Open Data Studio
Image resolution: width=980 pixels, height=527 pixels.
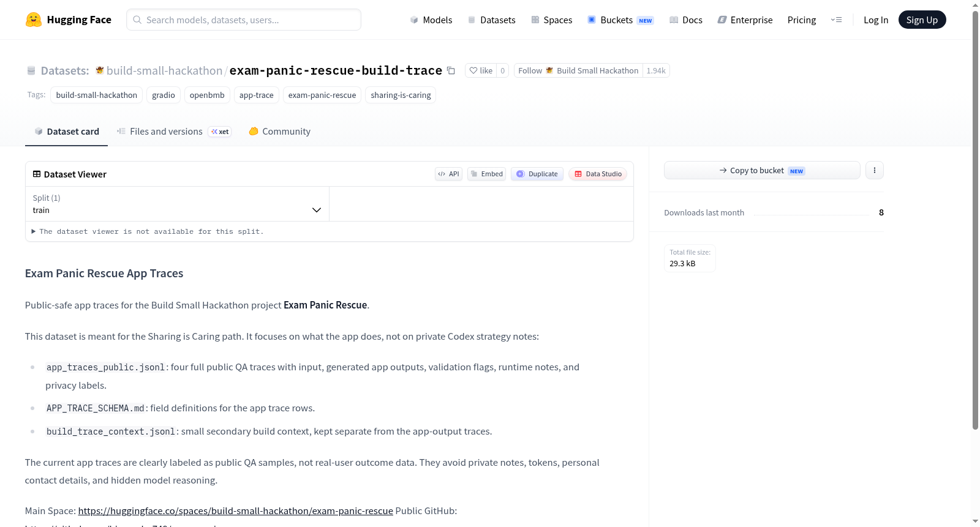click(597, 174)
